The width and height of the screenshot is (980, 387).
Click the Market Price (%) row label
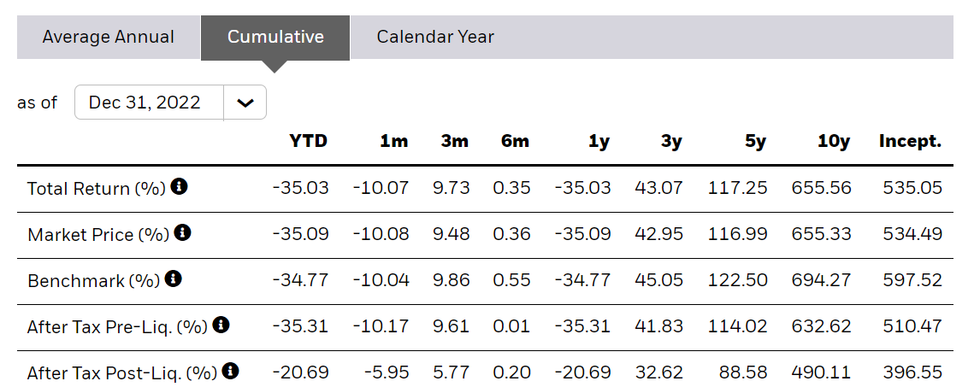click(98, 234)
